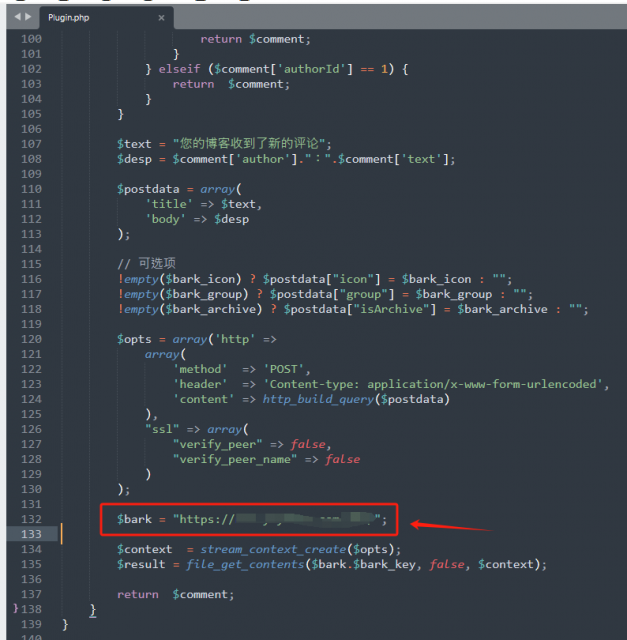The height and width of the screenshot is (640, 627).
Task: Go to next tab with right arrow
Action: pyautogui.click(x=28, y=17)
